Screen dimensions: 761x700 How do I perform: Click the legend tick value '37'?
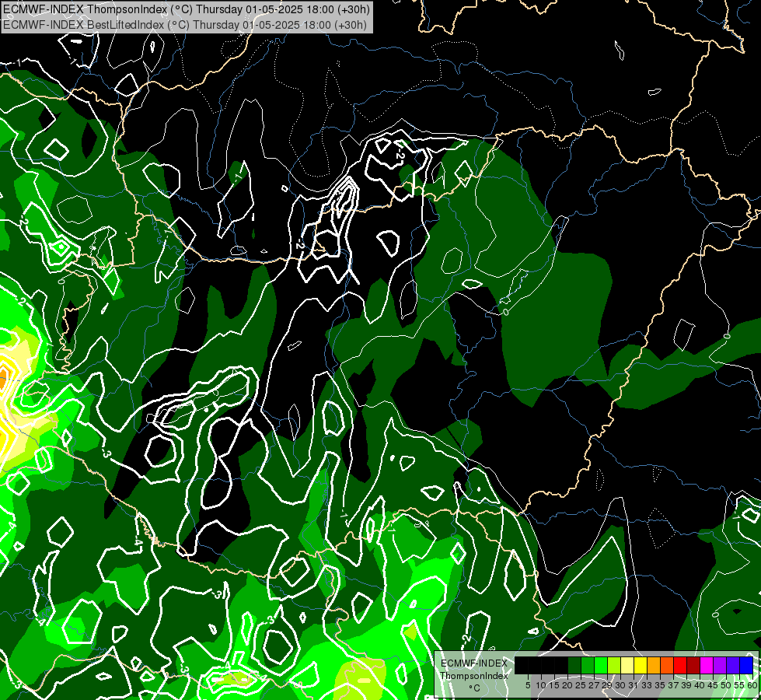point(673,685)
